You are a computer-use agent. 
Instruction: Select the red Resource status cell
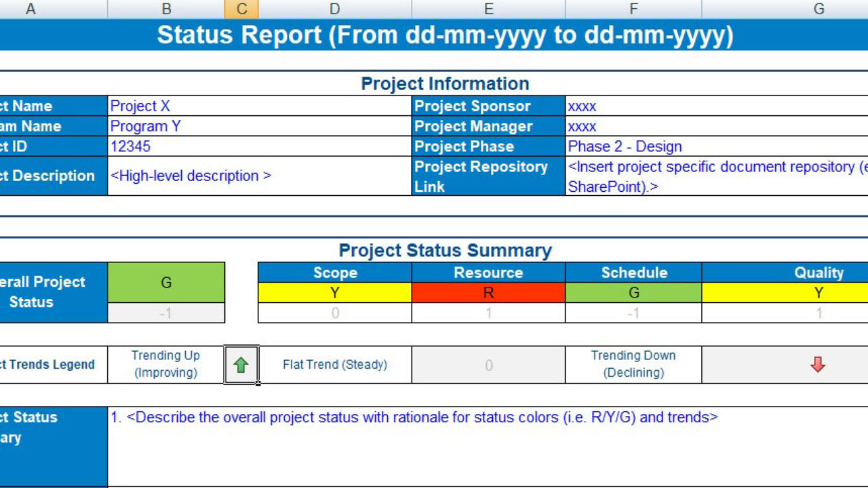(488, 293)
